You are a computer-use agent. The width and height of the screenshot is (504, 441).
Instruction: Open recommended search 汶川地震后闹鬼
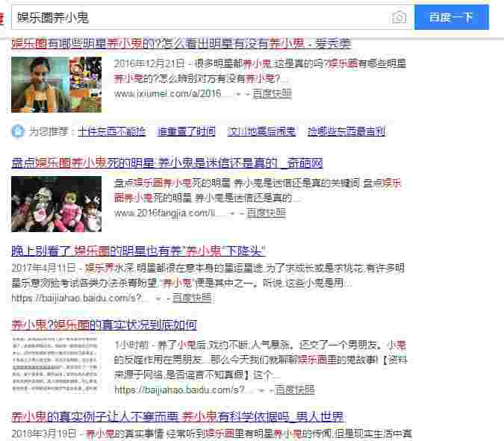click(x=261, y=131)
